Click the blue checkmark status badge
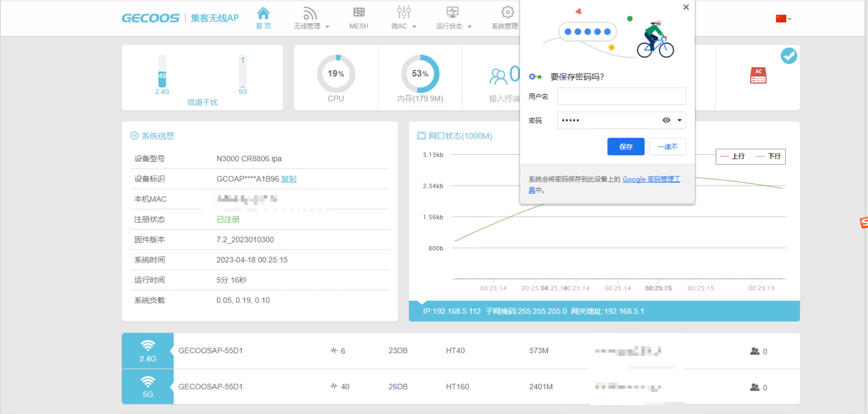The height and width of the screenshot is (414, 868). point(789,56)
